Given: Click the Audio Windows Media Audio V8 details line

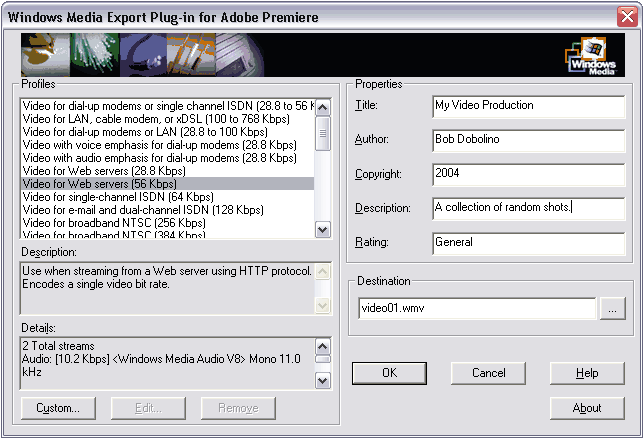Looking at the screenshot, I should [x=161, y=365].
